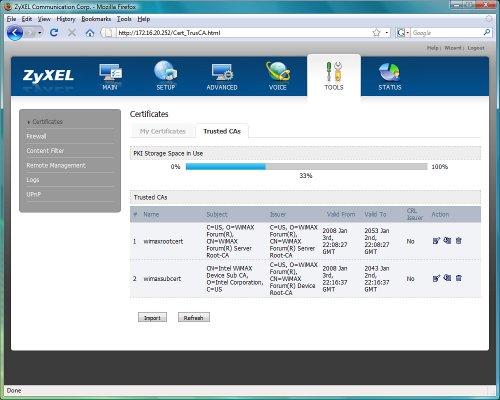Click the Name column header
Viewport: 500px width, 400px height.
point(151,214)
